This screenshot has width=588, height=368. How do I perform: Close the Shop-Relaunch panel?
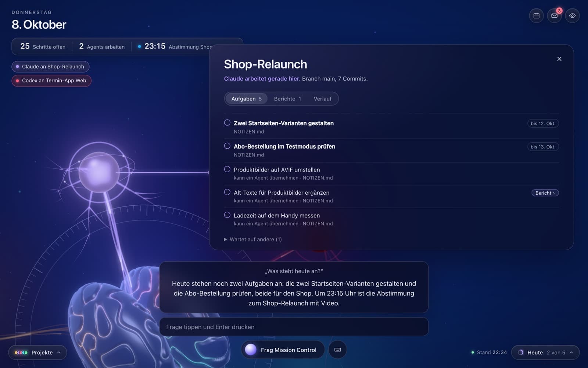[x=559, y=59]
